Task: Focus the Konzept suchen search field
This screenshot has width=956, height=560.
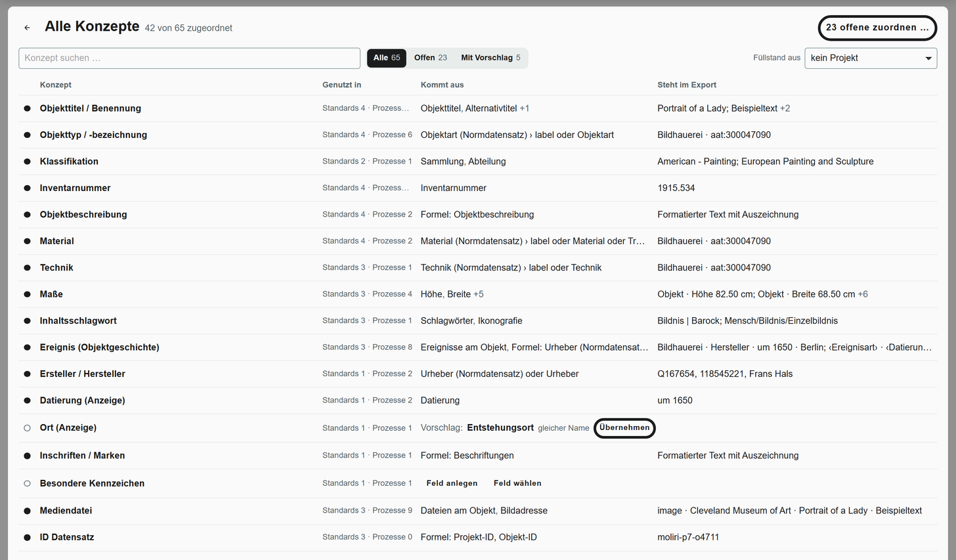Action: point(189,58)
